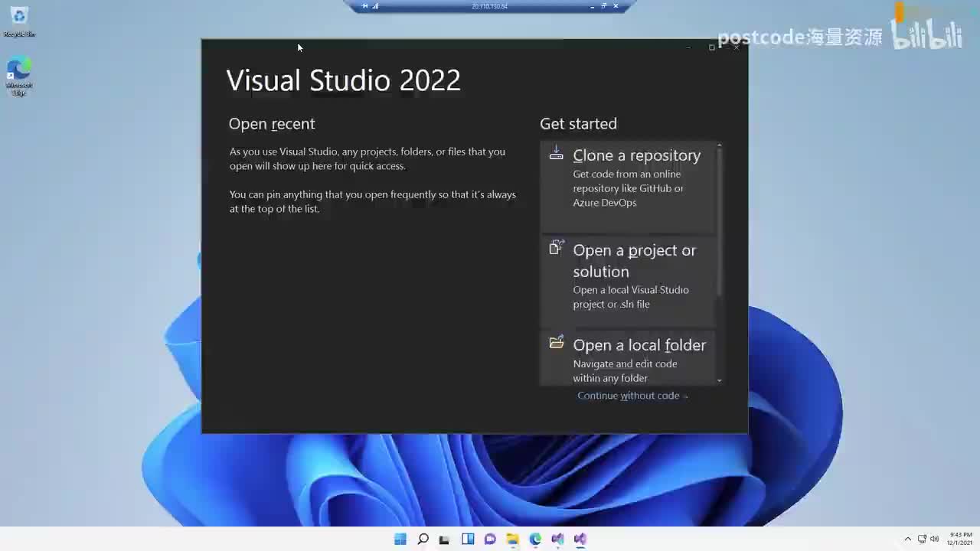Screen dimensions: 980x551
Task: Show hidden system tray icons
Action: [908, 540]
